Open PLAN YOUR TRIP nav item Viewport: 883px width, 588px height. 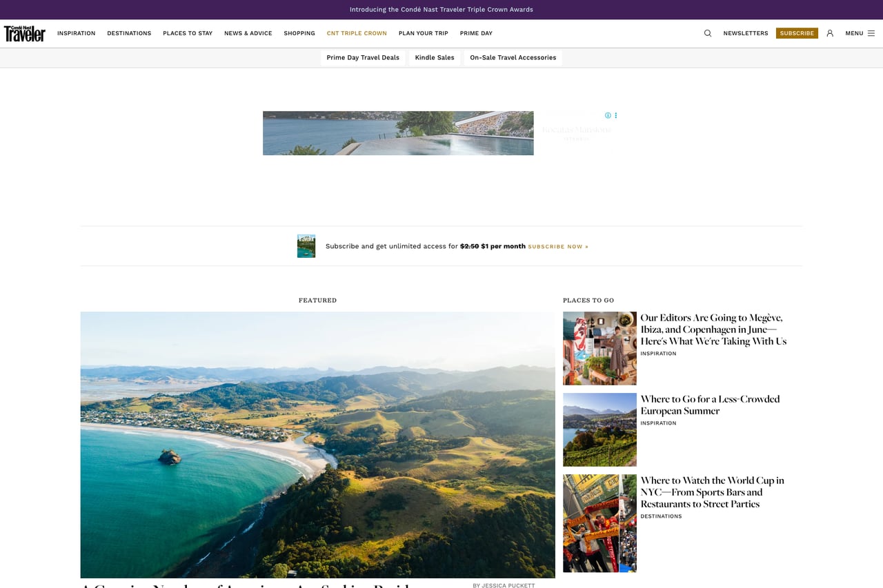pyautogui.click(x=424, y=33)
